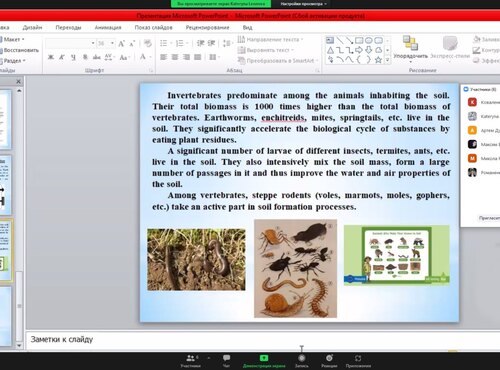Screen dimensions: 500x370
Task: Justify text alignment
Action: 198,57
